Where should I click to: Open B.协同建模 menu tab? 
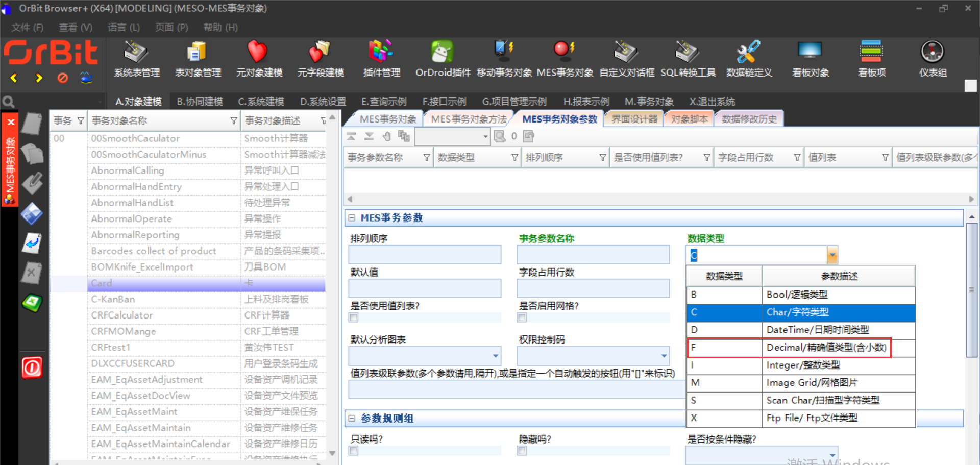pos(200,102)
